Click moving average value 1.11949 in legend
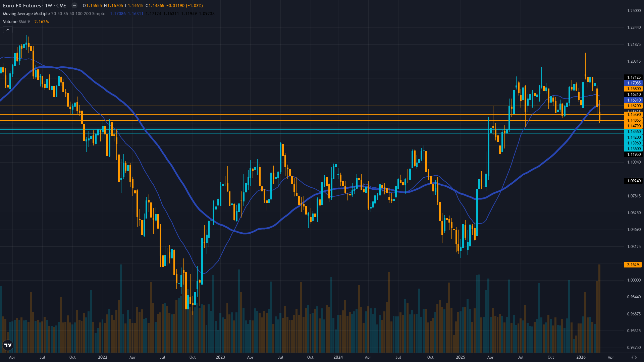Screen dimensions: 644x362 [189, 14]
